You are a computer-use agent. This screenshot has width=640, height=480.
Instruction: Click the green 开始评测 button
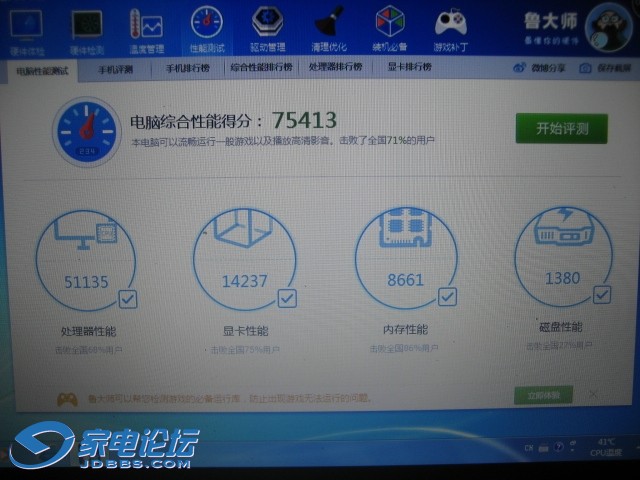point(561,128)
